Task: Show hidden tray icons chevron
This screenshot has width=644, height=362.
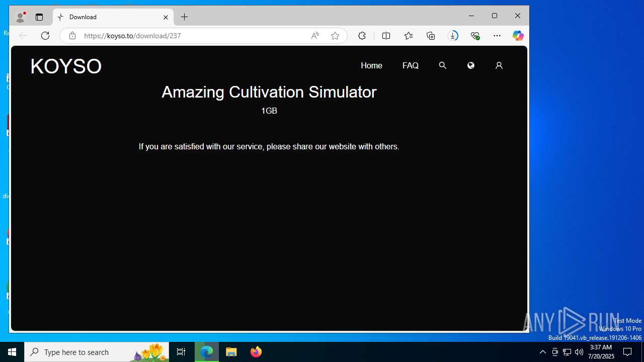Action: [x=542, y=352]
